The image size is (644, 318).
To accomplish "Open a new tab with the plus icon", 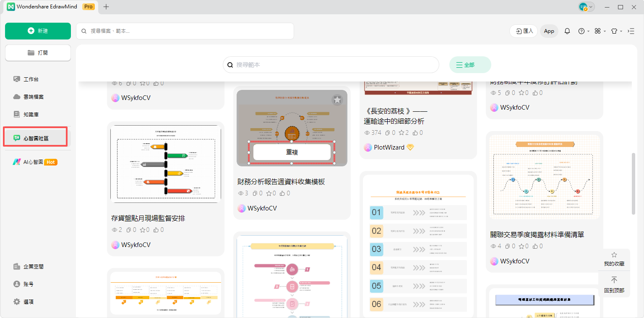I will pyautogui.click(x=106, y=7).
